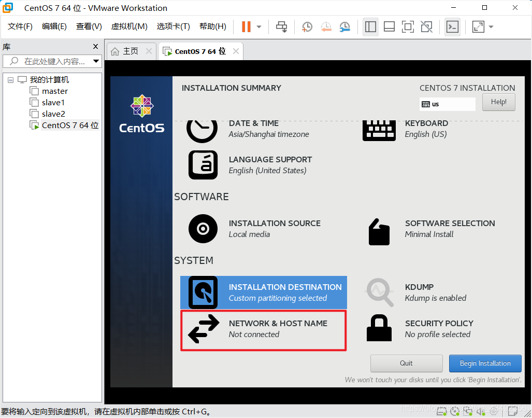Open the console view icon
The height and width of the screenshot is (418, 532).
[452, 26]
